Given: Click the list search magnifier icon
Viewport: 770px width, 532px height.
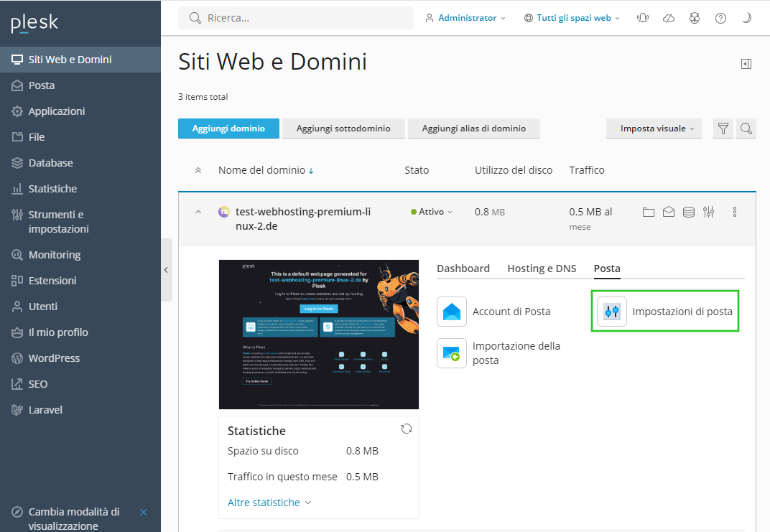Looking at the screenshot, I should [x=746, y=129].
